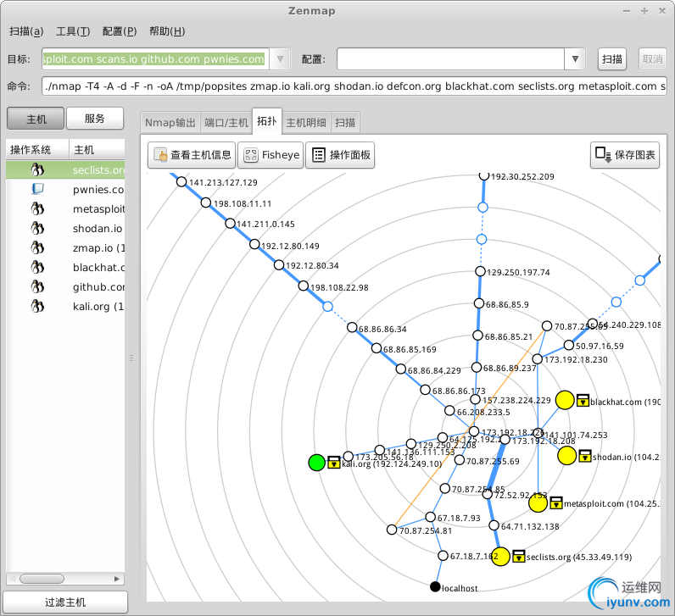Click the 目标 target input field
The image size is (675, 616).
click(x=155, y=59)
